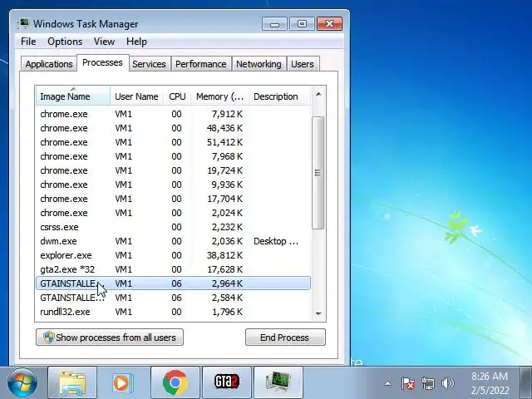Select the gta2.exe *32 process row
Viewport: 532px width, 399px height.
point(173,269)
